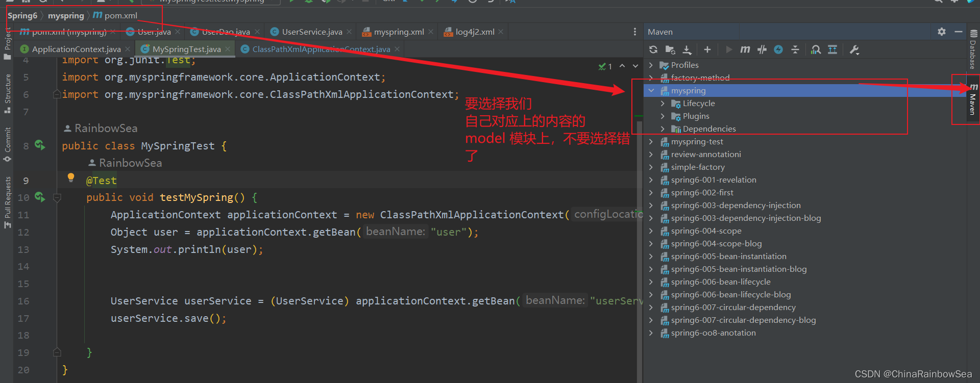Screen dimensions: 980x383
Task: Switch to log4j2.xml tab
Action: point(475,32)
